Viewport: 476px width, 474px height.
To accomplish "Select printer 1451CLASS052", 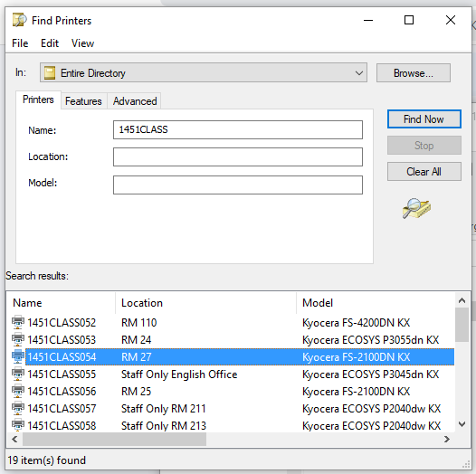I will 62,323.
